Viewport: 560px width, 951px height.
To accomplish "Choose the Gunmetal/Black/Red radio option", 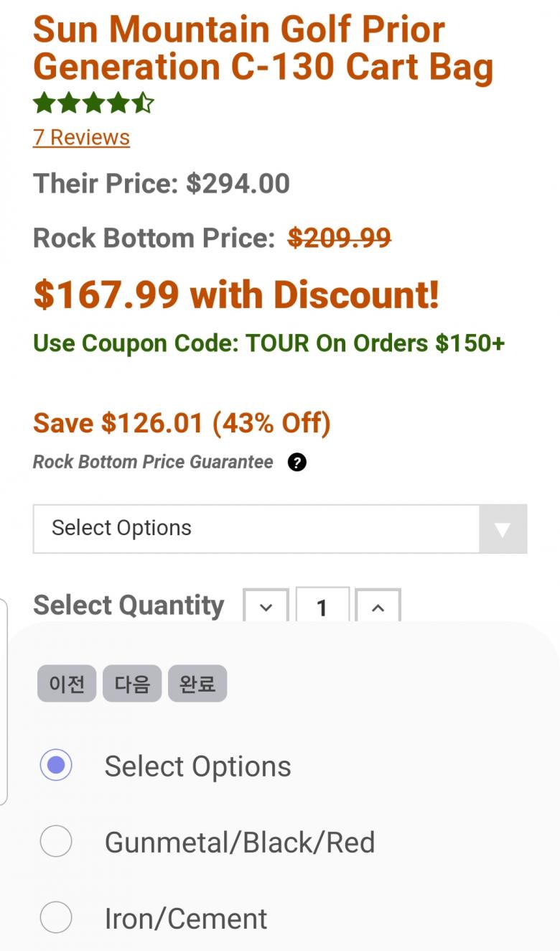I will (x=56, y=841).
